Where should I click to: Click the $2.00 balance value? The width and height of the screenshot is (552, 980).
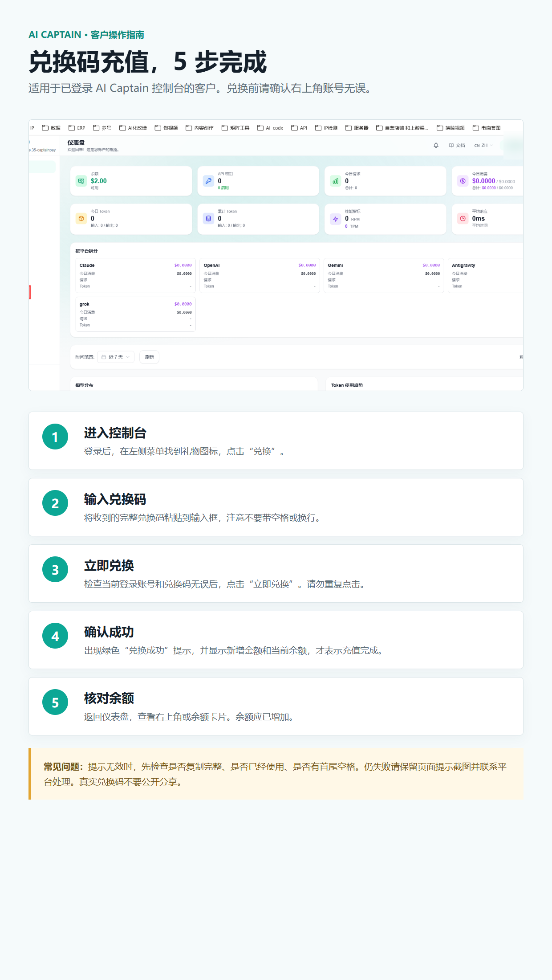tap(99, 181)
